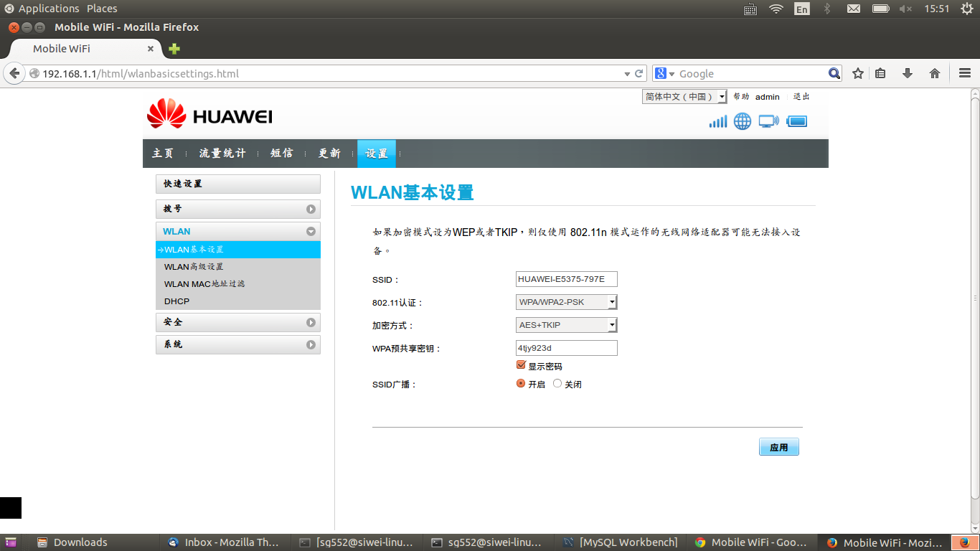Click the connected devices icon in the header
980x551 pixels.
tap(768, 121)
